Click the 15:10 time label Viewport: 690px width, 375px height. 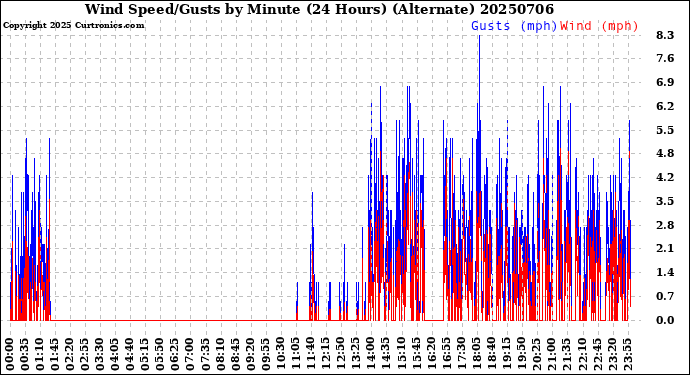tap(401, 354)
